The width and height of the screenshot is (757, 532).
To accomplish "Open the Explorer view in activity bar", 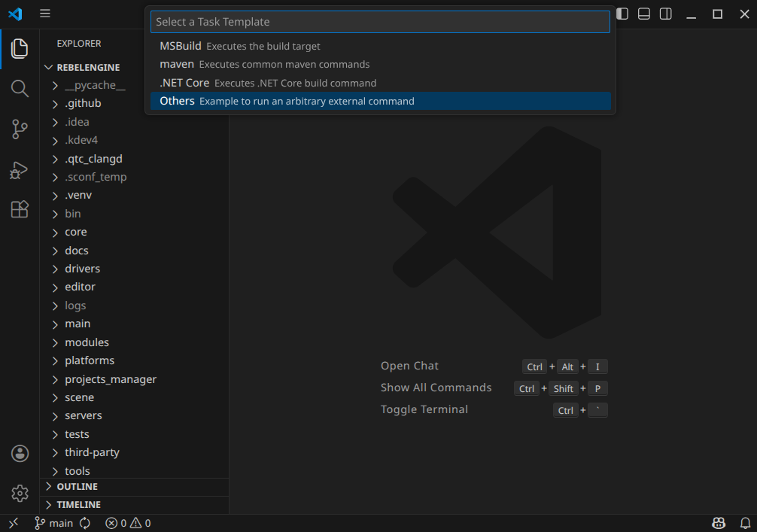I will (x=20, y=49).
